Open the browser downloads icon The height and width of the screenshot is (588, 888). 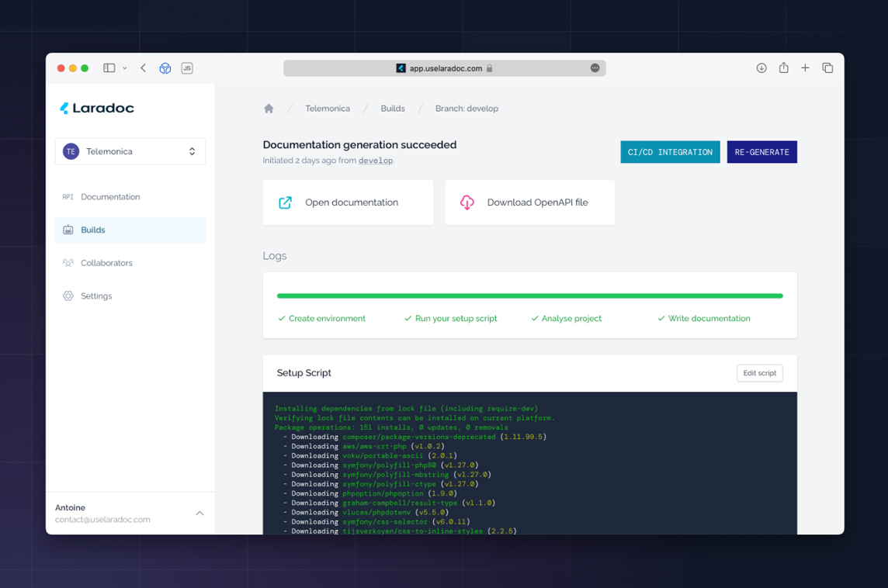pyautogui.click(x=761, y=68)
